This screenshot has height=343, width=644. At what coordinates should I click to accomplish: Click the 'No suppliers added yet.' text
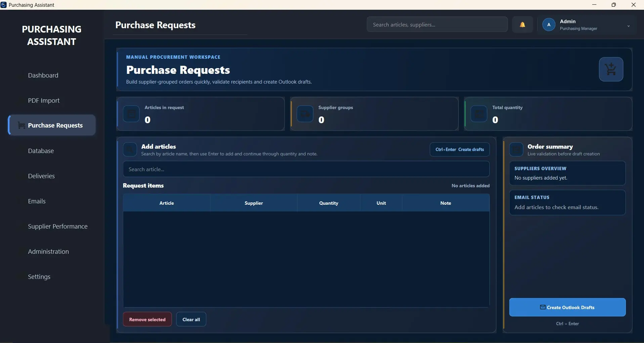pyautogui.click(x=541, y=178)
